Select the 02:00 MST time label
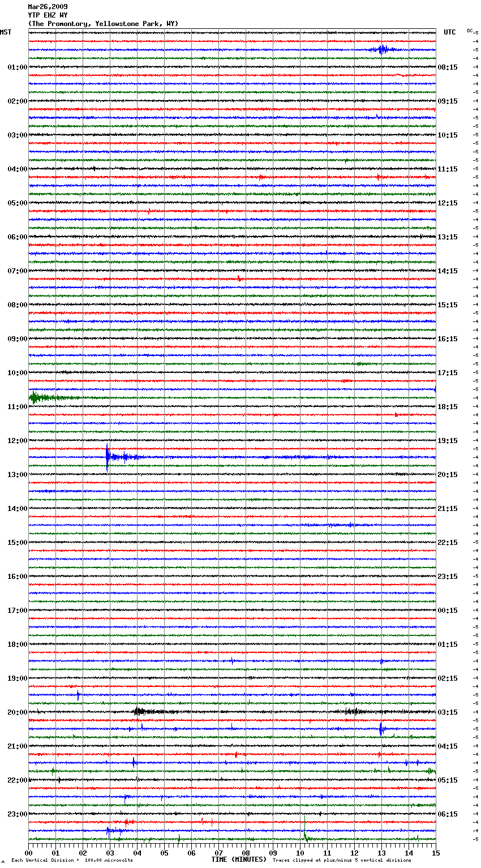Image resolution: width=481 pixels, height=868 pixels. point(18,101)
